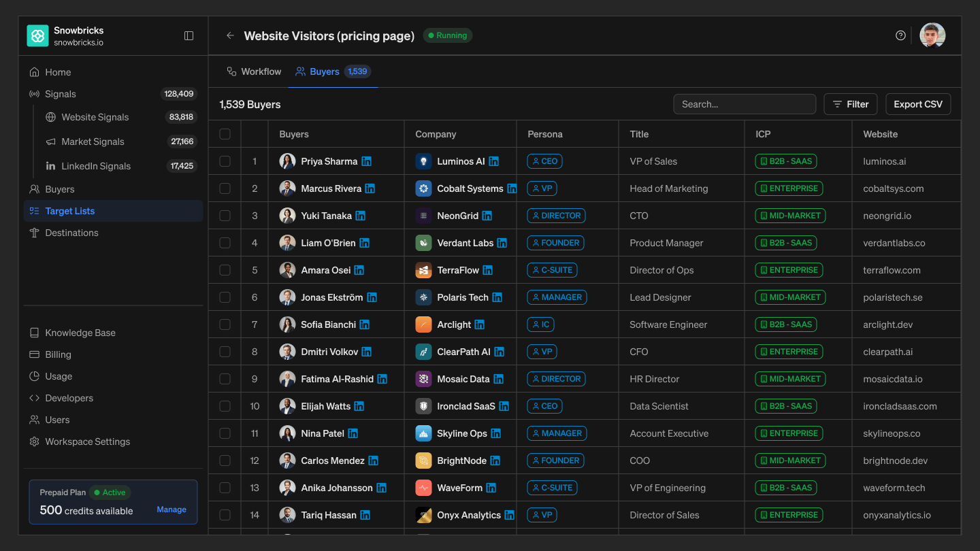
Task: Click the Manage link for prepaid plan
Action: (x=171, y=510)
